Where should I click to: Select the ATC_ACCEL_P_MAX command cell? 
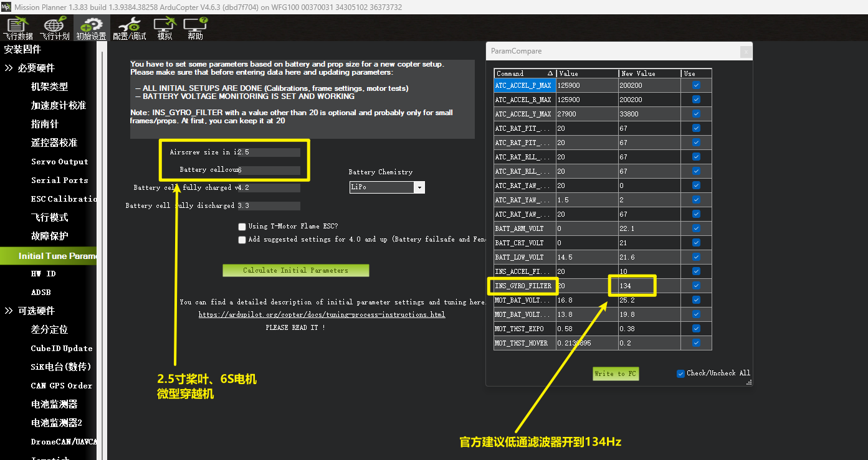pos(525,85)
